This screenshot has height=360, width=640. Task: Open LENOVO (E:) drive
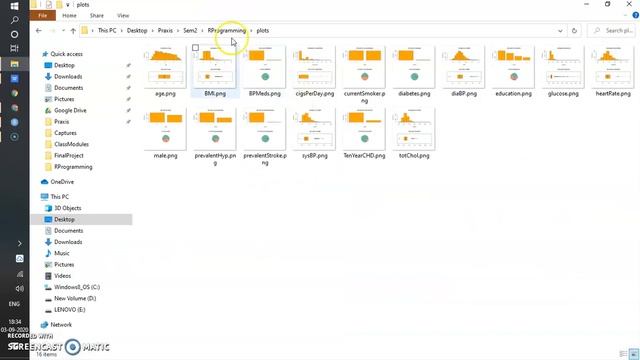[70, 310]
